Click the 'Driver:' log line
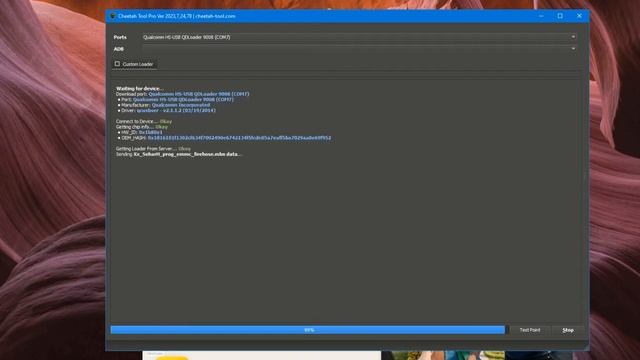This screenshot has height=360, width=640. pos(167,110)
